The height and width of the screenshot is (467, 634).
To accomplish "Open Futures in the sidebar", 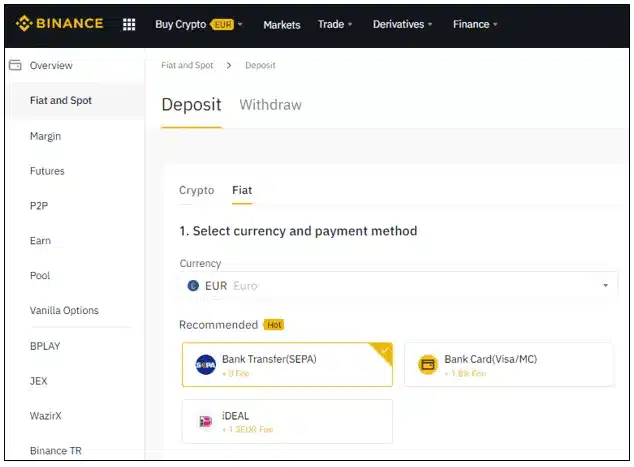I will click(47, 171).
